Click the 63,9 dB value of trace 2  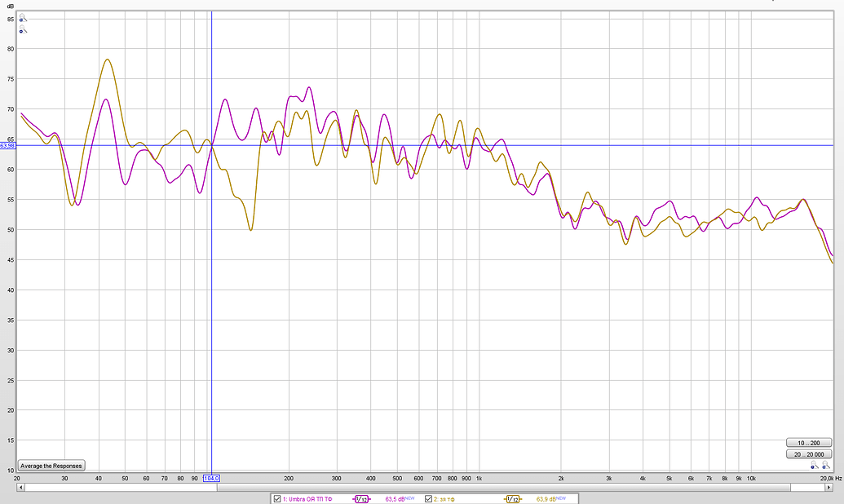click(546, 498)
